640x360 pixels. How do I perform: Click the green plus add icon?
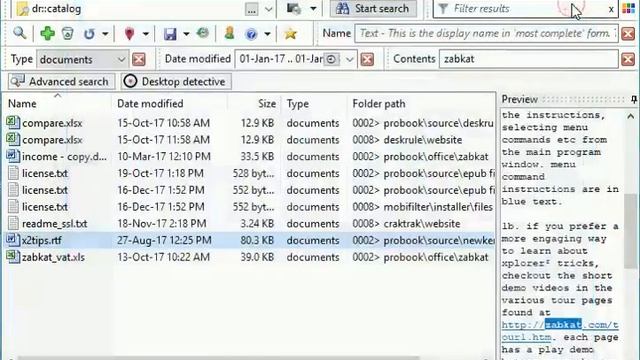[47, 33]
